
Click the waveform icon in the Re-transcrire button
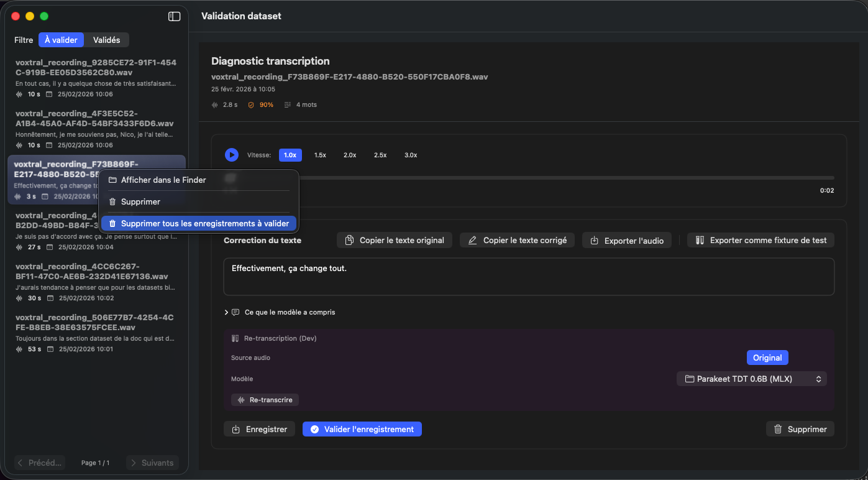pos(241,400)
